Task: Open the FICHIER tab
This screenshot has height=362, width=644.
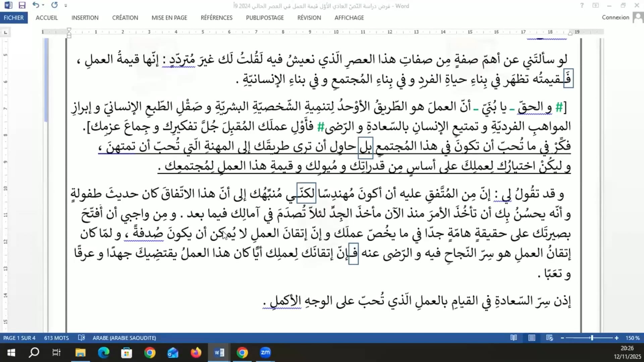Action: click(x=14, y=18)
